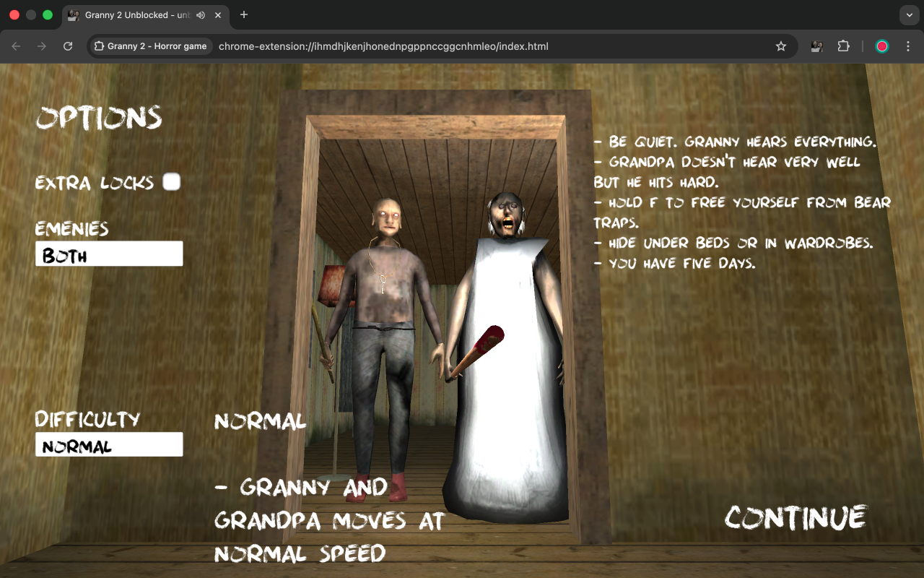Expand the tab search dropdown arrow
Screen dimensions: 924x578
tap(910, 14)
